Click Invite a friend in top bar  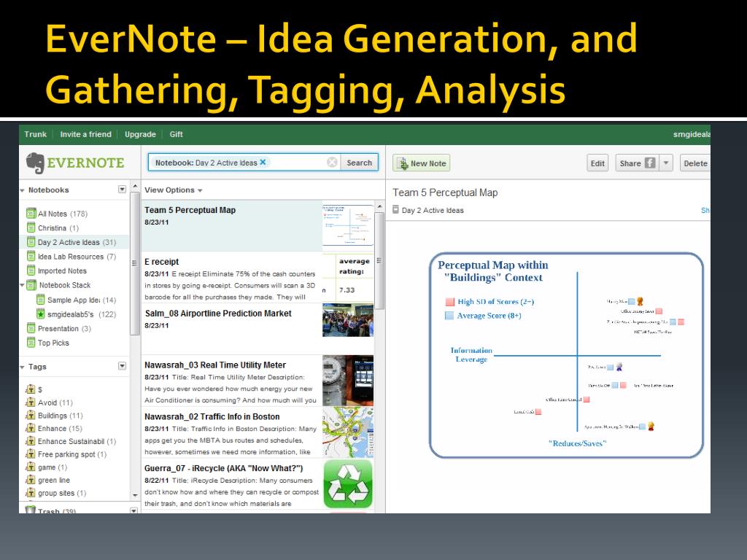point(86,134)
